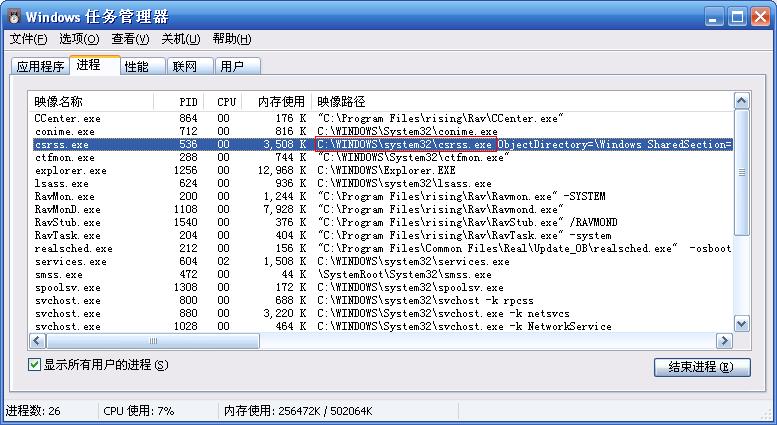Select the RavTask.exe process
The width and height of the screenshot is (777, 425).
(x=381, y=235)
